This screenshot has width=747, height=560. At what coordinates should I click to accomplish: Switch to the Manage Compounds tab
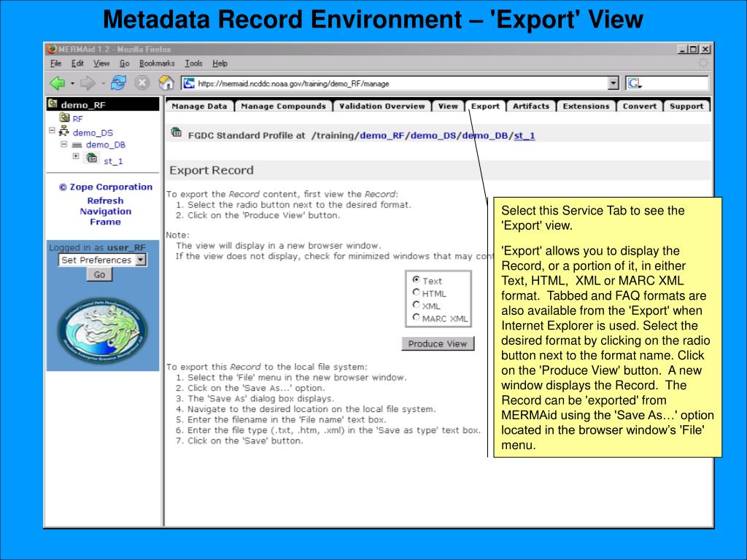point(284,106)
